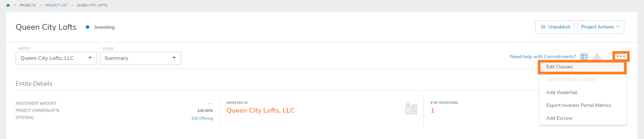644x139 pixels.
Task: Switch to the table view icon
Action: coord(584,56)
